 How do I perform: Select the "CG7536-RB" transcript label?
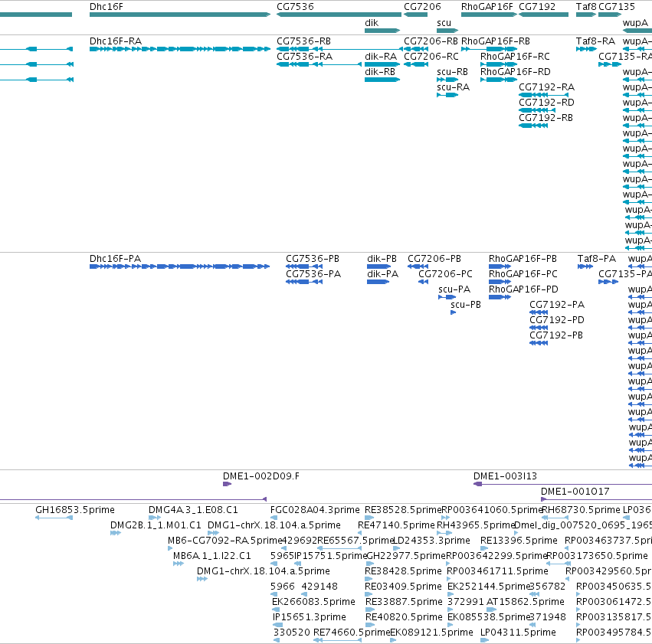pyautogui.click(x=304, y=41)
